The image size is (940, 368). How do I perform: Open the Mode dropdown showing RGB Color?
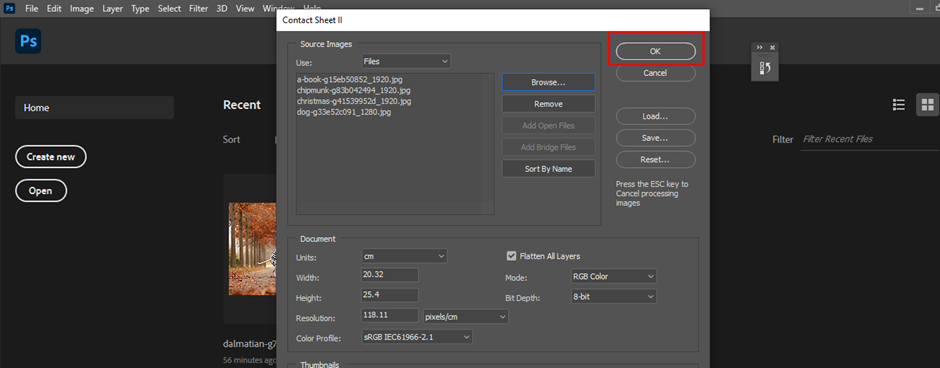[613, 276]
